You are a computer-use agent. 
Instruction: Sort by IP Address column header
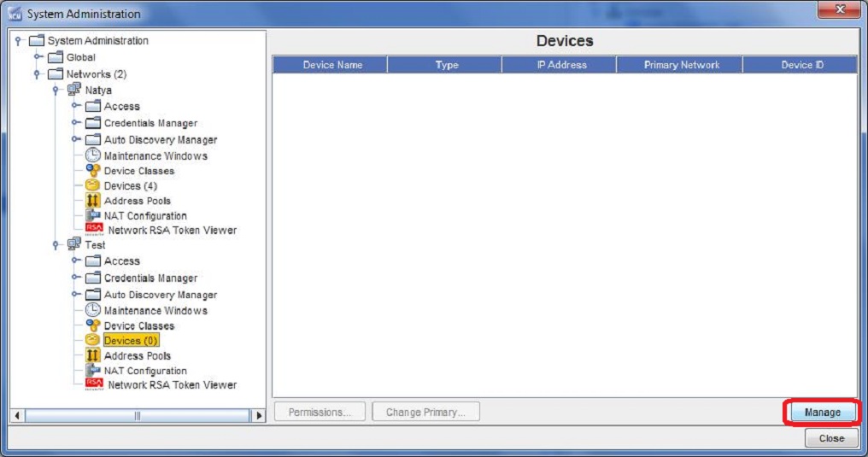tap(561, 65)
